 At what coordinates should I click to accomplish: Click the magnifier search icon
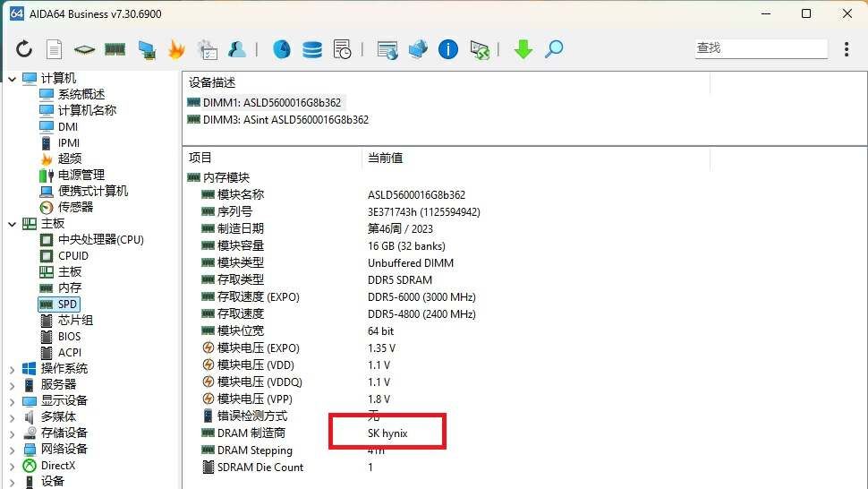click(x=554, y=49)
